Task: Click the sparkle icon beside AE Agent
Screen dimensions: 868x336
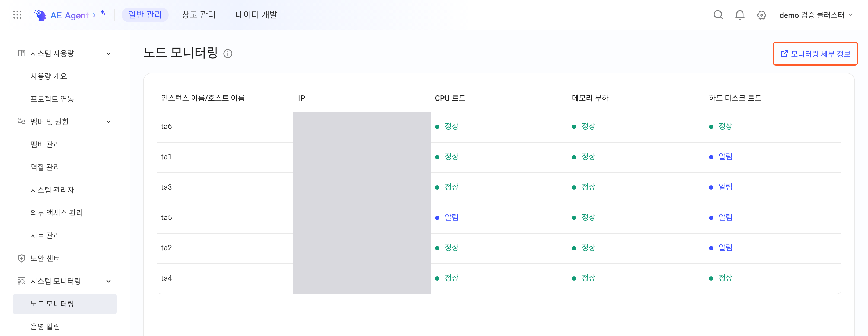Action: pyautogui.click(x=103, y=13)
